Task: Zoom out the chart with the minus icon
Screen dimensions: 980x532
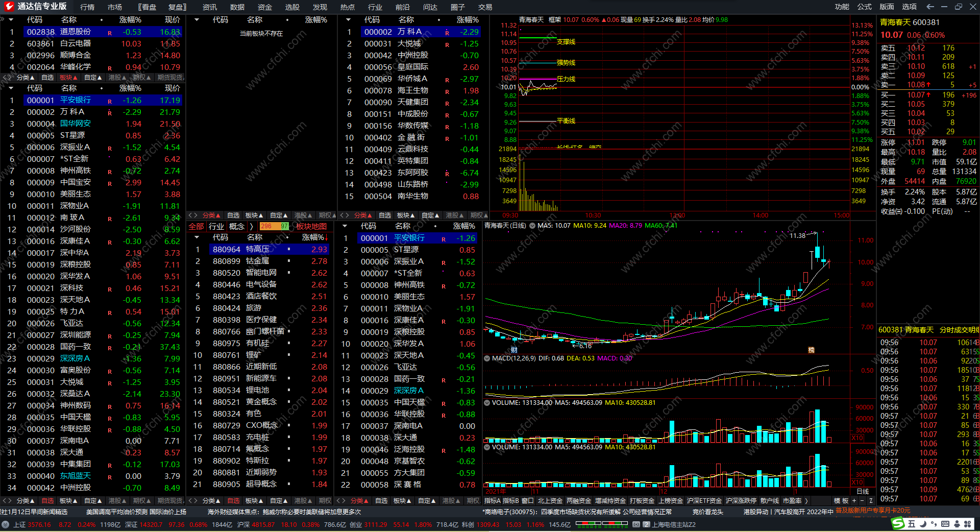Action: (862, 501)
